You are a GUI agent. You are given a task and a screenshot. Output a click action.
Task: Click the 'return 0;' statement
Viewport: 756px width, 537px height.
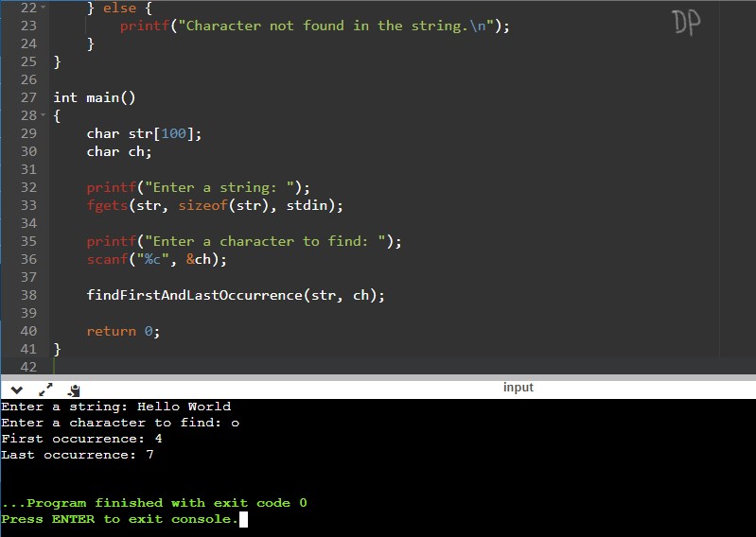point(123,331)
